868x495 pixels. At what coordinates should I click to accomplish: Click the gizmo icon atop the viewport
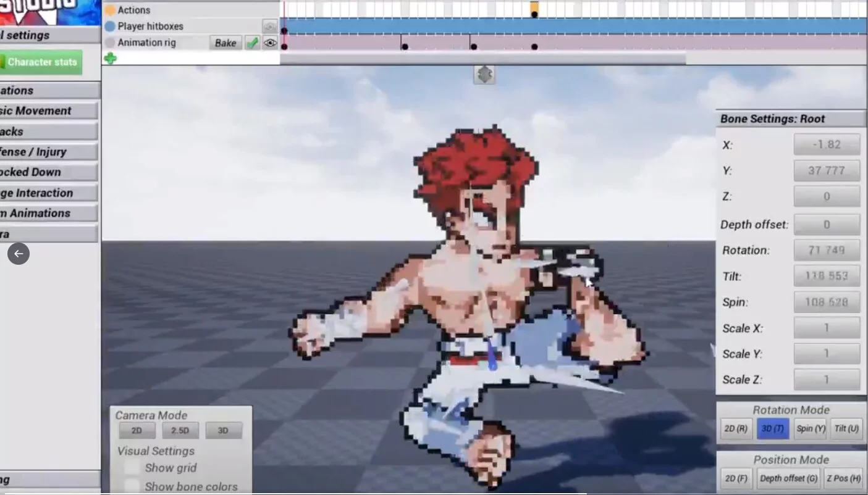pos(484,75)
